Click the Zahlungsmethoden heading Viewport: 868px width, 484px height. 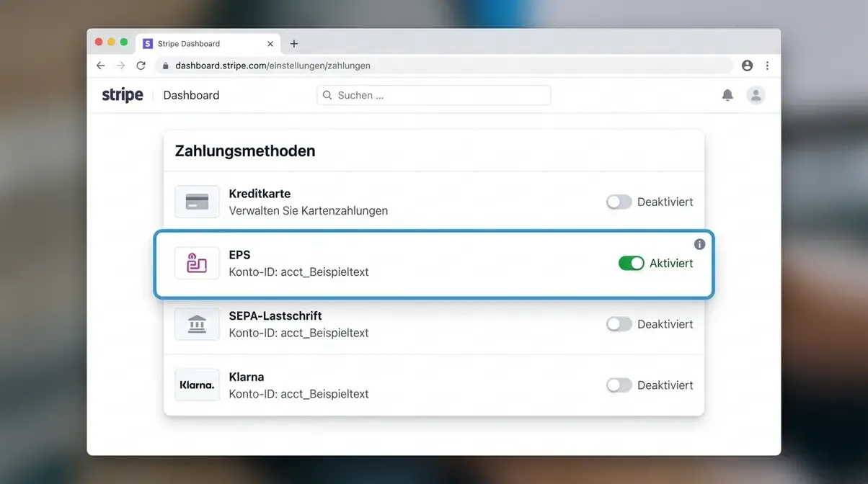coord(245,151)
